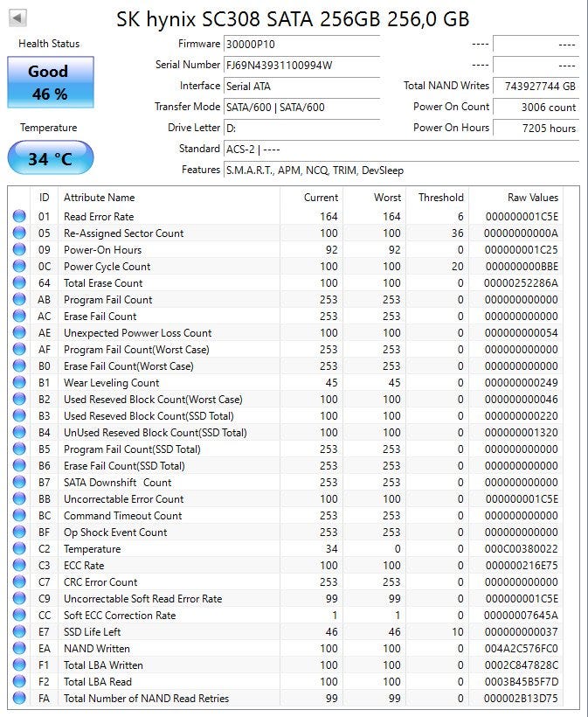
Task: Click the 34 °C temperature button
Action: point(51,158)
